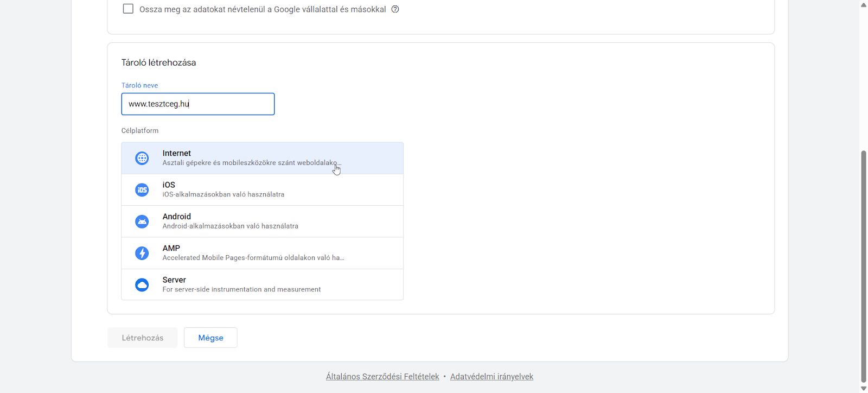The width and height of the screenshot is (868, 393).
Task: Click the Server cloud icon
Action: (x=142, y=285)
